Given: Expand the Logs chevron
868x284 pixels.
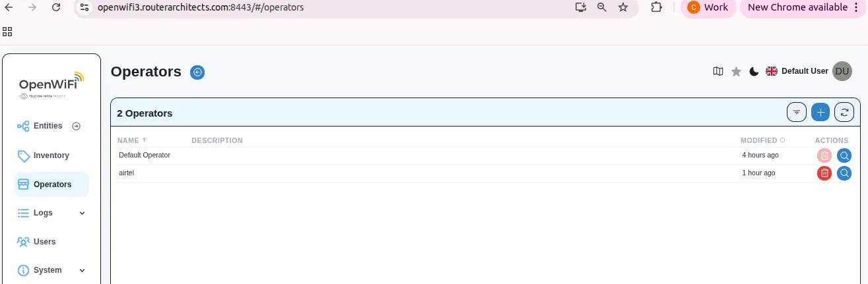Looking at the screenshot, I should click(82, 213).
